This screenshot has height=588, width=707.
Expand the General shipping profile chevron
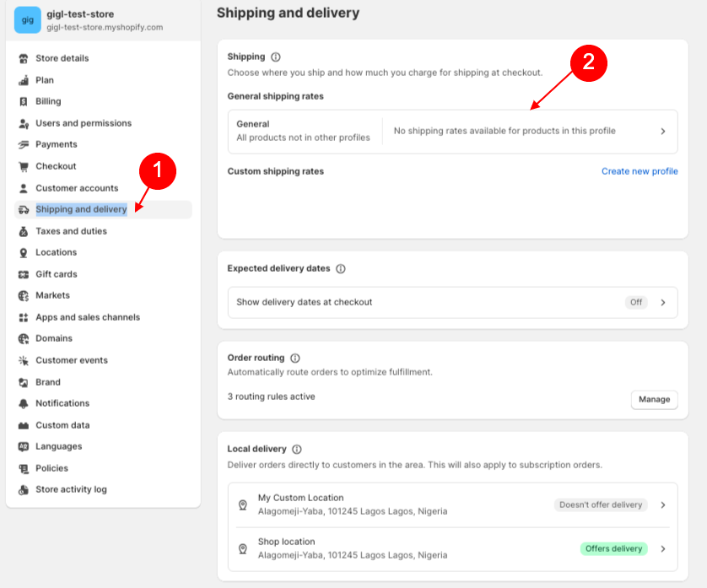663,132
